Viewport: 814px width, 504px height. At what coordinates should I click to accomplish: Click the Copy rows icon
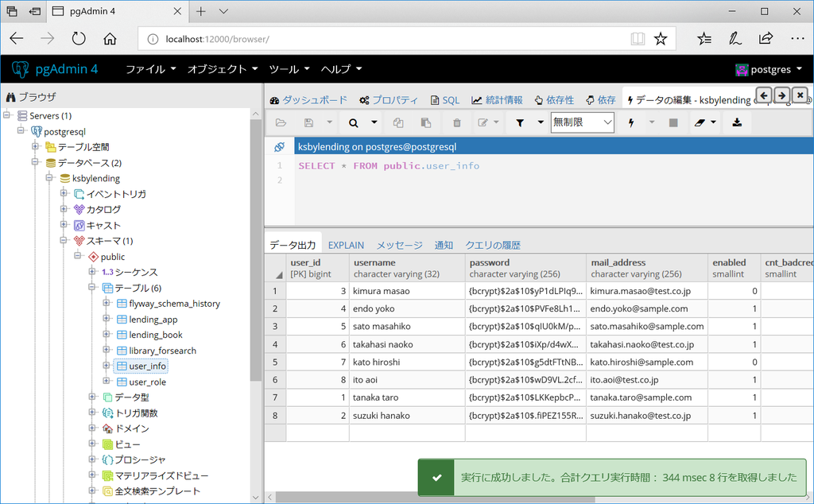398,123
